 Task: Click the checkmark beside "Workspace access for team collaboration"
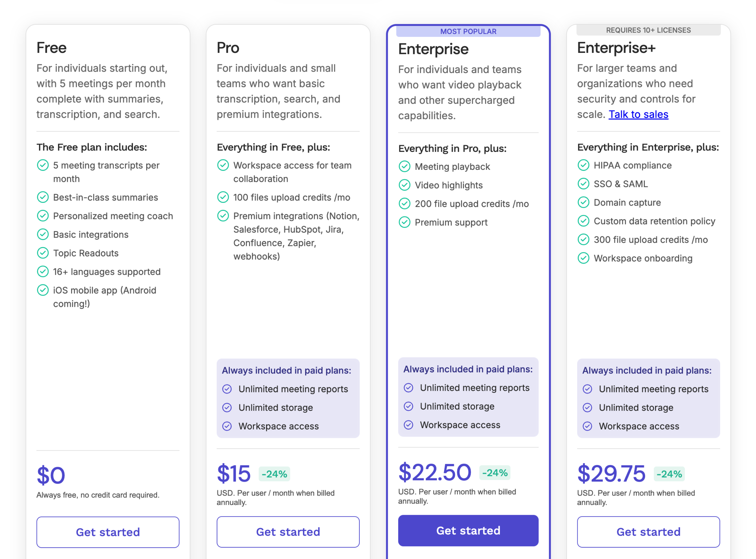(223, 165)
